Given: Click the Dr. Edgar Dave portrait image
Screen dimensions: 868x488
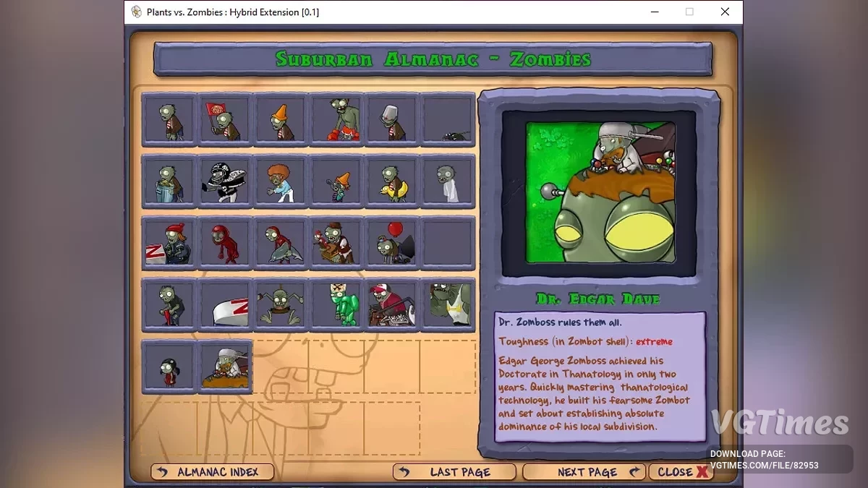Looking at the screenshot, I should (x=600, y=192).
